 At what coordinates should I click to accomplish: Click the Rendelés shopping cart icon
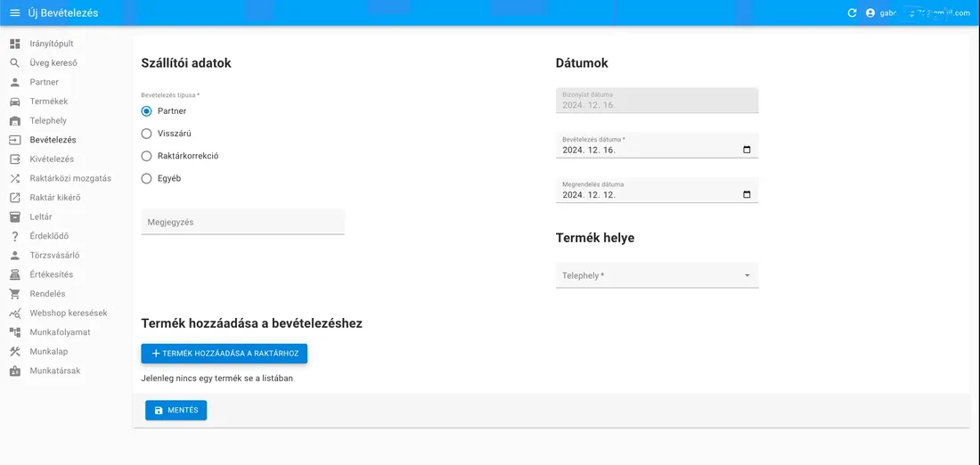pyautogui.click(x=15, y=294)
